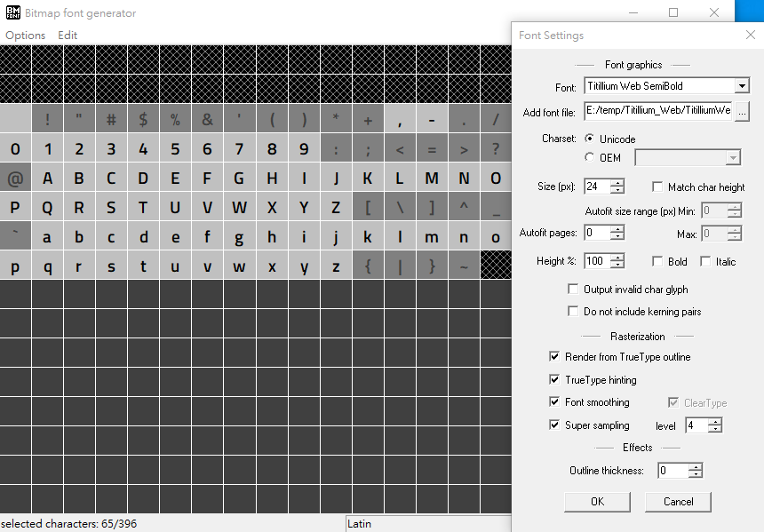Viewport: 764px width, 532px height.
Task: Select the uppercase Q glyph cell
Action: (47, 208)
